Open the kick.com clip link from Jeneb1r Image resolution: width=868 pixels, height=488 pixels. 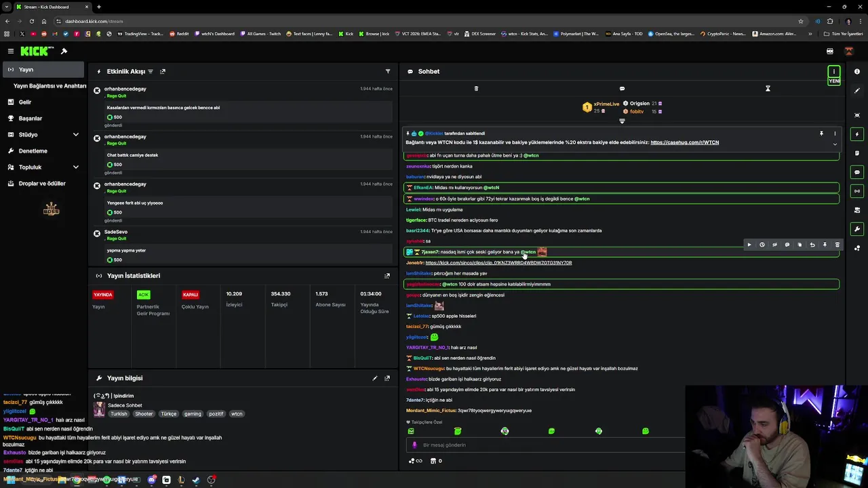pos(498,263)
